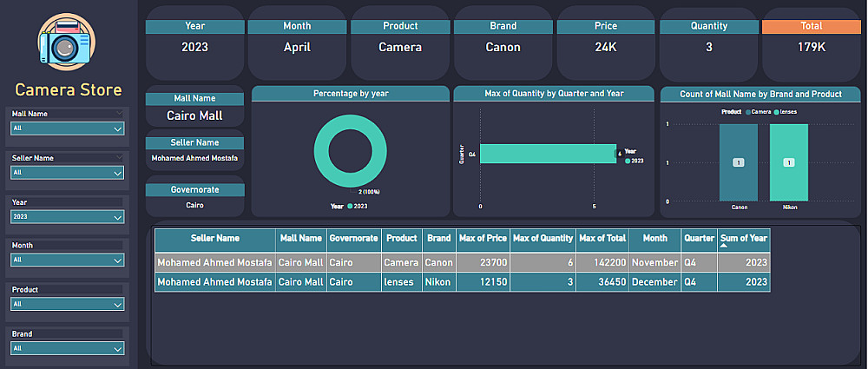Click the orange Total card header
Screen dimensions: 868x369
[812, 26]
